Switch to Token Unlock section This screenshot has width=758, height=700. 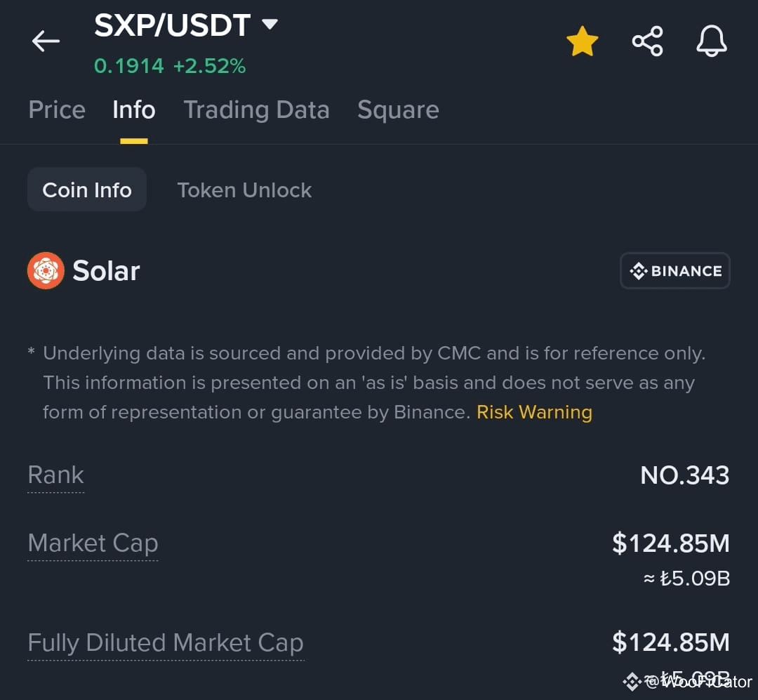pos(244,190)
